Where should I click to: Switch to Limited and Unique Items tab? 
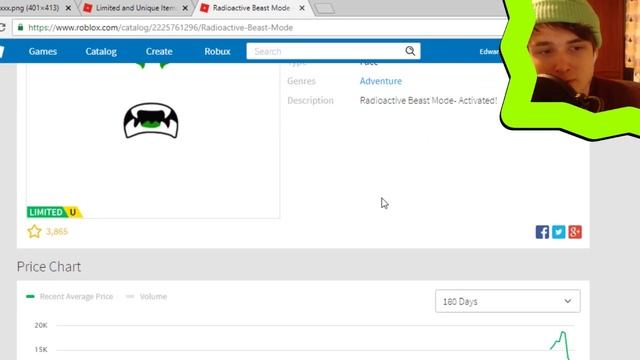click(135, 8)
